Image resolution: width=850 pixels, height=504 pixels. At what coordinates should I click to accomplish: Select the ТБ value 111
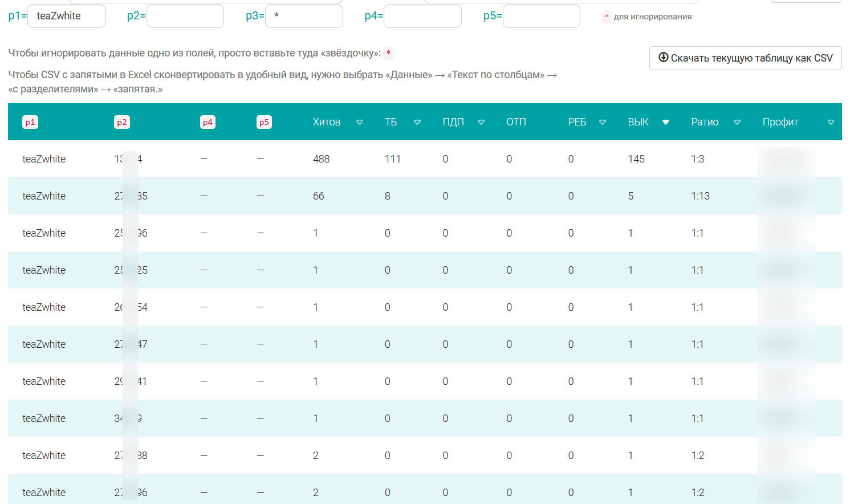[393, 159]
